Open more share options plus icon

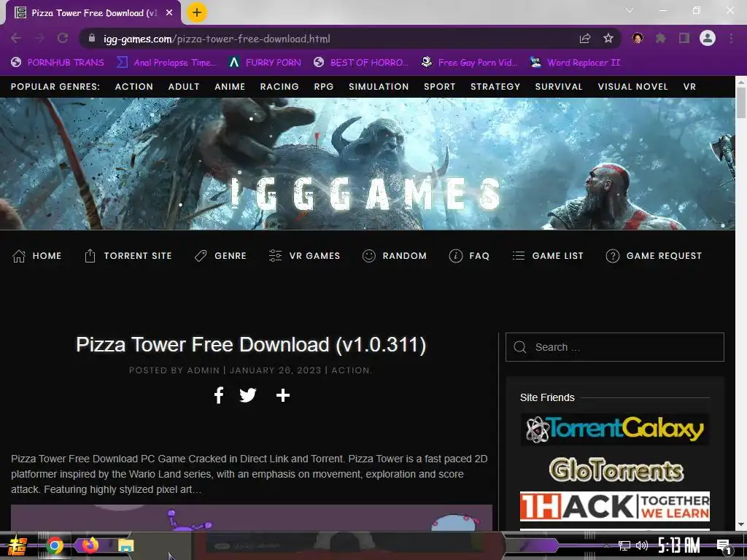pos(283,395)
